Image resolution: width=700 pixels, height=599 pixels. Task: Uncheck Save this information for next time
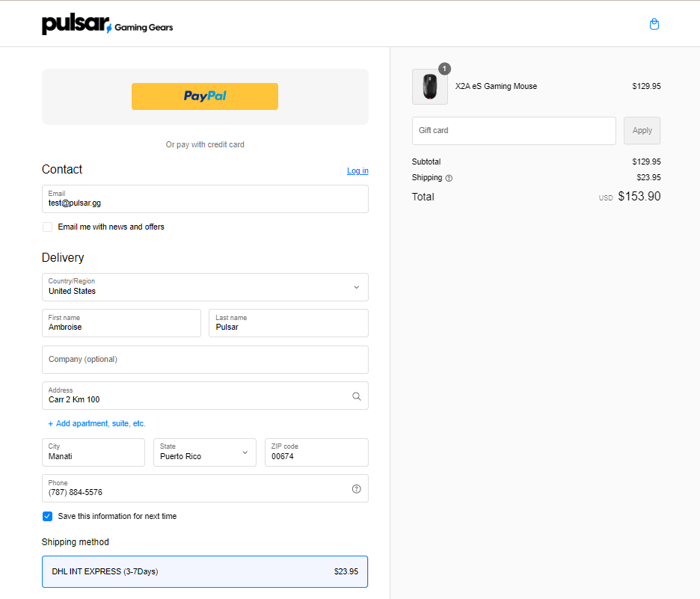pos(47,516)
